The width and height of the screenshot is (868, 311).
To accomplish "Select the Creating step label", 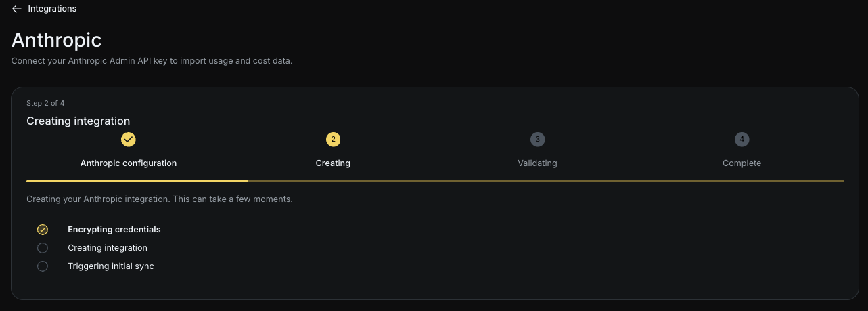I will click(333, 163).
